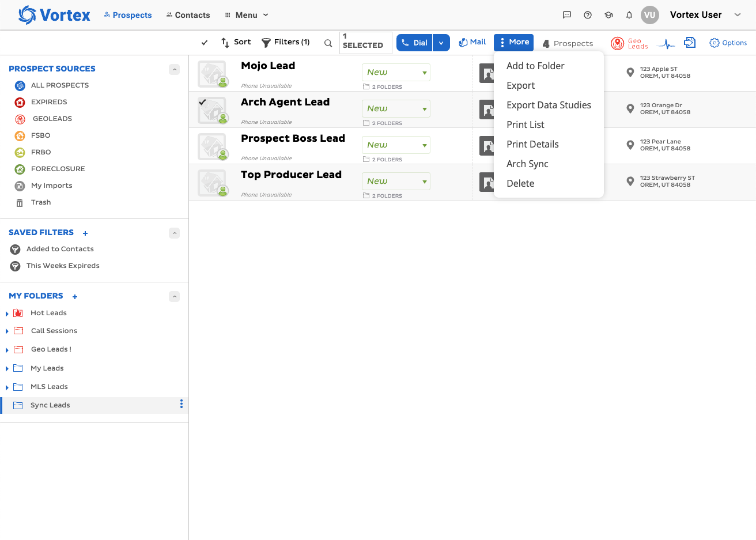756x540 pixels.
Task: Open Options settings
Action: coord(728,43)
